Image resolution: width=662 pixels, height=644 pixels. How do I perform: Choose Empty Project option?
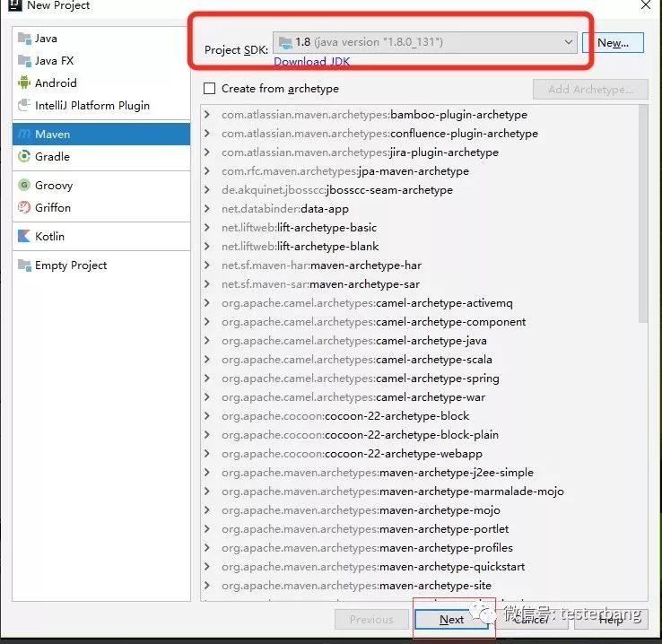point(101,265)
